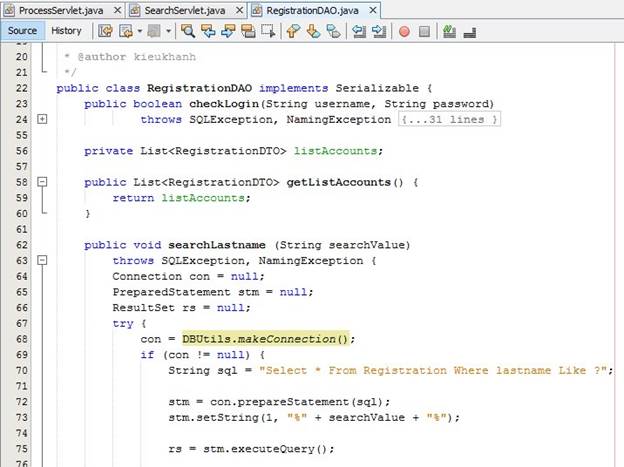Click the '@author kieukhanh' comment
This screenshot has height=467, width=624.
click(136, 57)
